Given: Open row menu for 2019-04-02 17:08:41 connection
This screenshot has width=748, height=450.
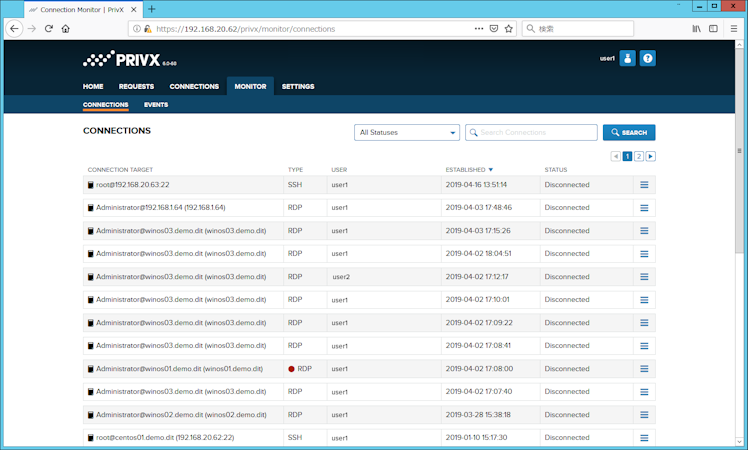Looking at the screenshot, I should point(644,345).
